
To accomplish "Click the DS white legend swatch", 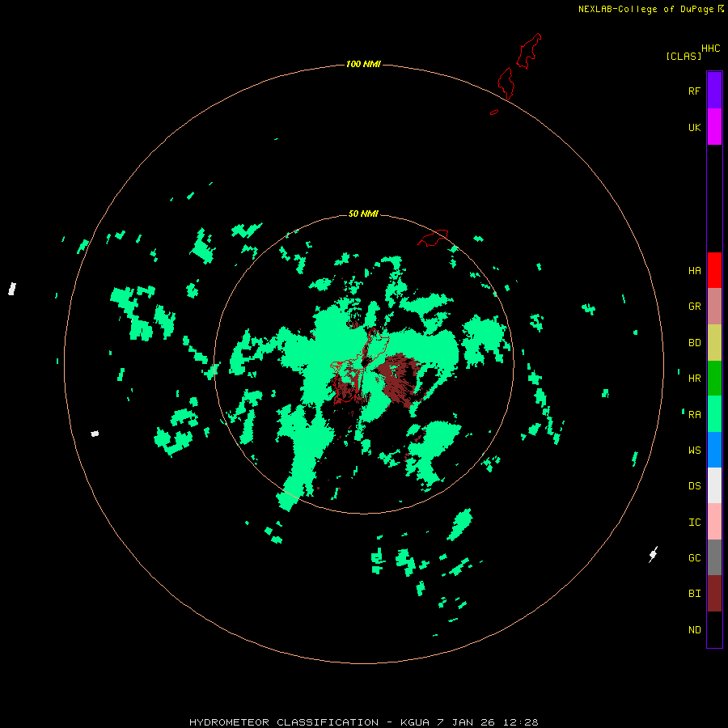I will (x=714, y=485).
